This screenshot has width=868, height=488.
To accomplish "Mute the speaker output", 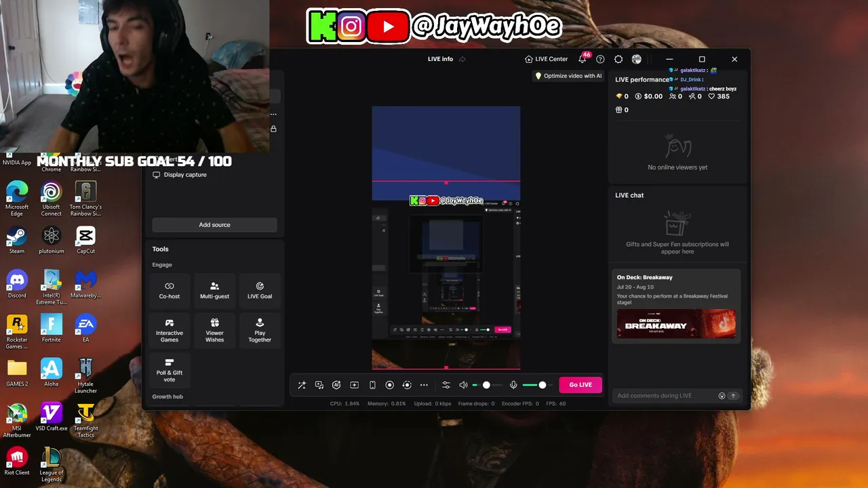I will coord(463,385).
